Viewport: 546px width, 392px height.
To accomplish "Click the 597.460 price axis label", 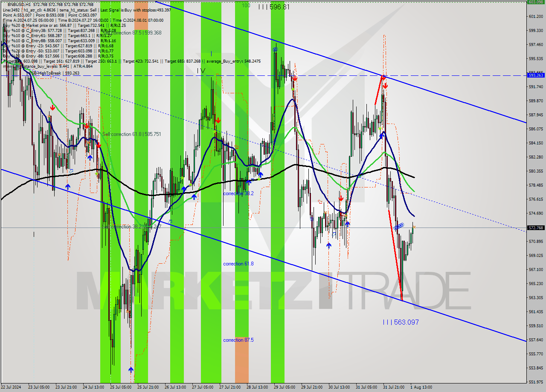I will [x=535, y=44].
